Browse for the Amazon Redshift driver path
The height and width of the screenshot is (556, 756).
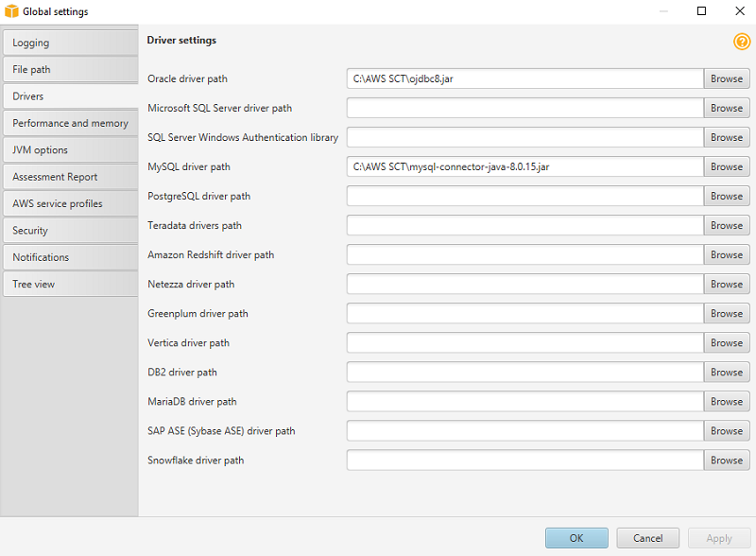[x=726, y=254]
